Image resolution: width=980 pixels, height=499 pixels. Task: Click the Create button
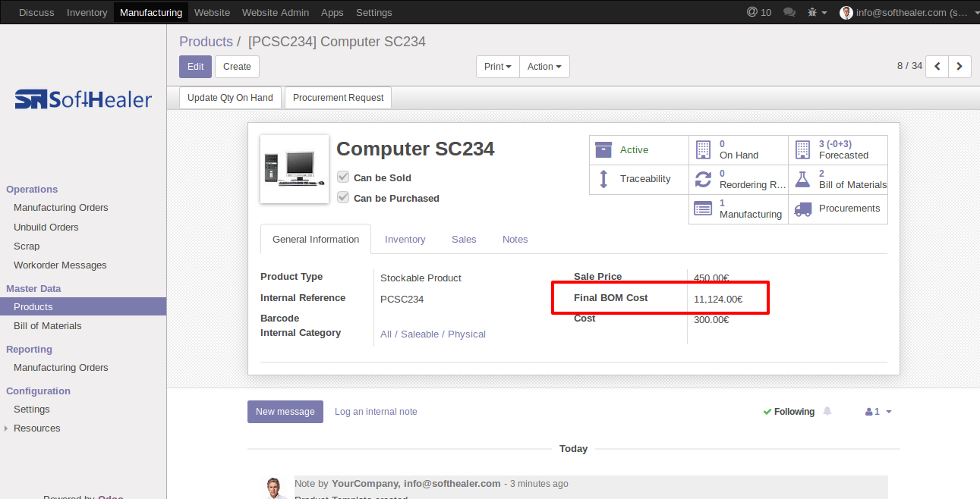237,67
